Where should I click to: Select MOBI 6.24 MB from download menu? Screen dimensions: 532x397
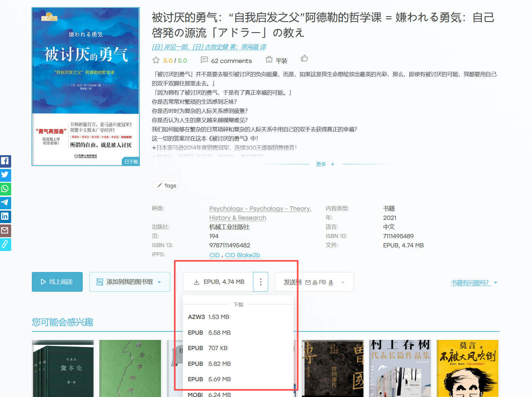(x=208, y=394)
